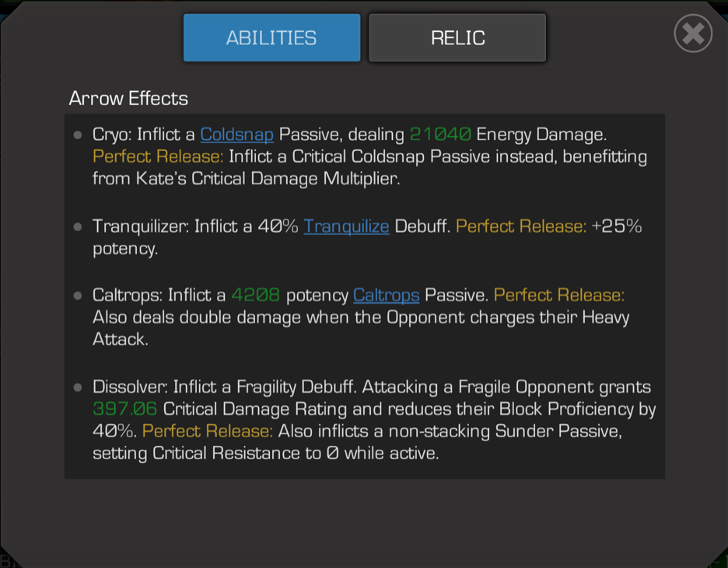The width and height of the screenshot is (728, 568).
Task: Open the underlined Caltrops glossary link
Action: coord(387,296)
